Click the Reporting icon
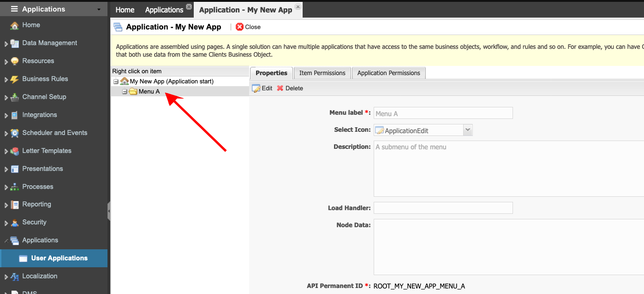The width and height of the screenshot is (644, 294). click(14, 205)
